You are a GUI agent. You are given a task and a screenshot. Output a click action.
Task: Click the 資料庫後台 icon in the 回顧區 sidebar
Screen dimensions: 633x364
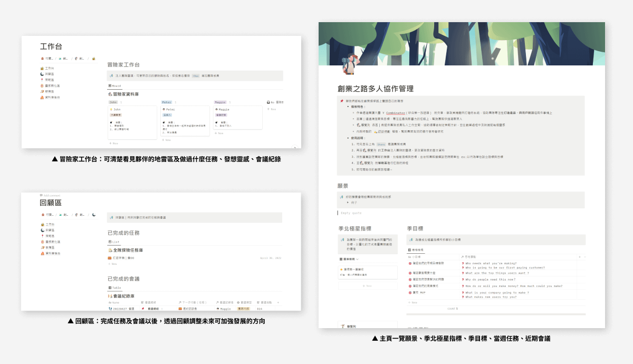[x=42, y=254]
